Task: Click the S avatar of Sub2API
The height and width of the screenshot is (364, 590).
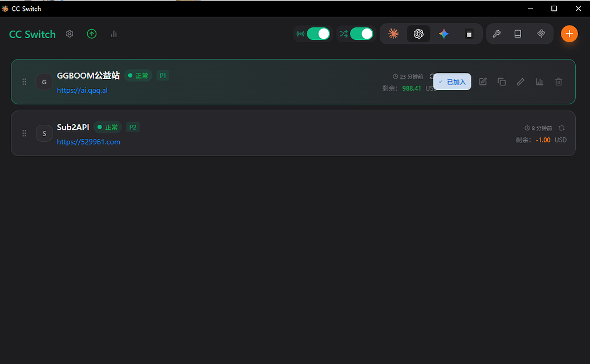Action: pyautogui.click(x=44, y=133)
